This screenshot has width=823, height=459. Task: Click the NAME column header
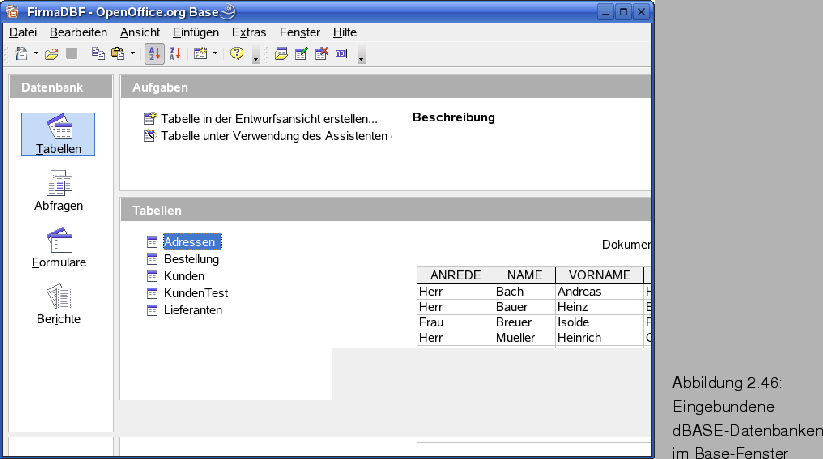524,275
